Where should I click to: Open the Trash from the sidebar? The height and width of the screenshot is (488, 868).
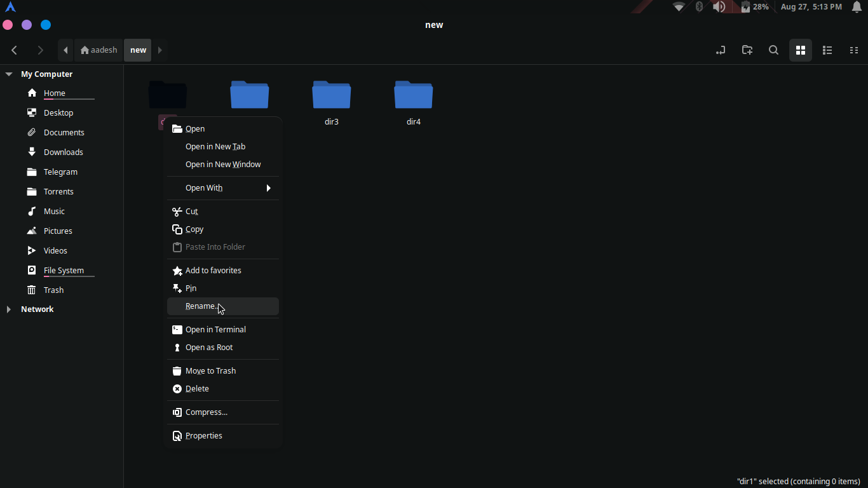32,290
